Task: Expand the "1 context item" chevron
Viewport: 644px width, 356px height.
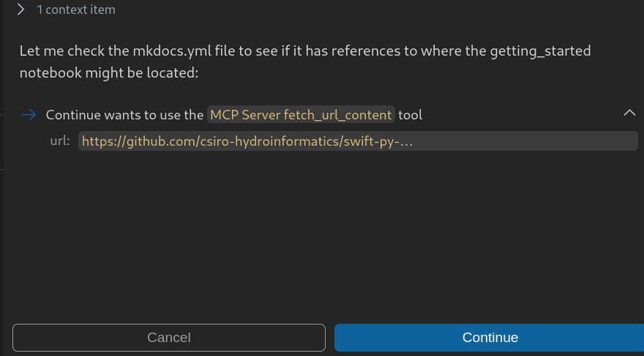Action: pos(21,10)
